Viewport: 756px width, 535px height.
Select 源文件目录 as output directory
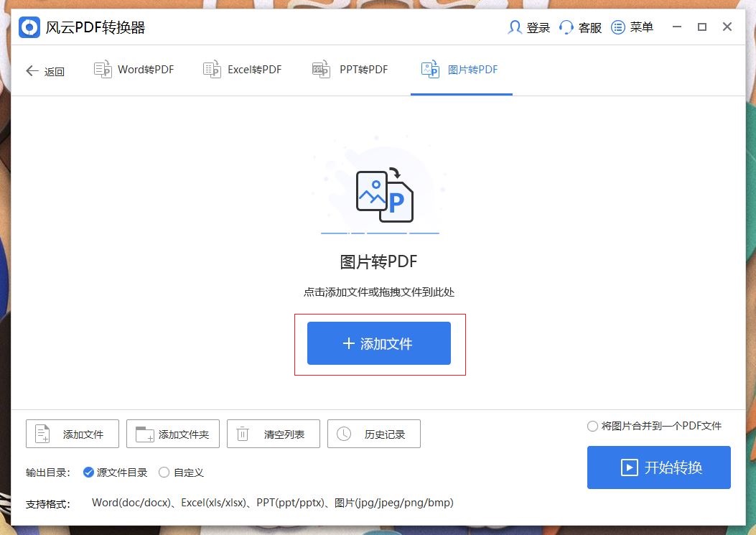(x=88, y=473)
